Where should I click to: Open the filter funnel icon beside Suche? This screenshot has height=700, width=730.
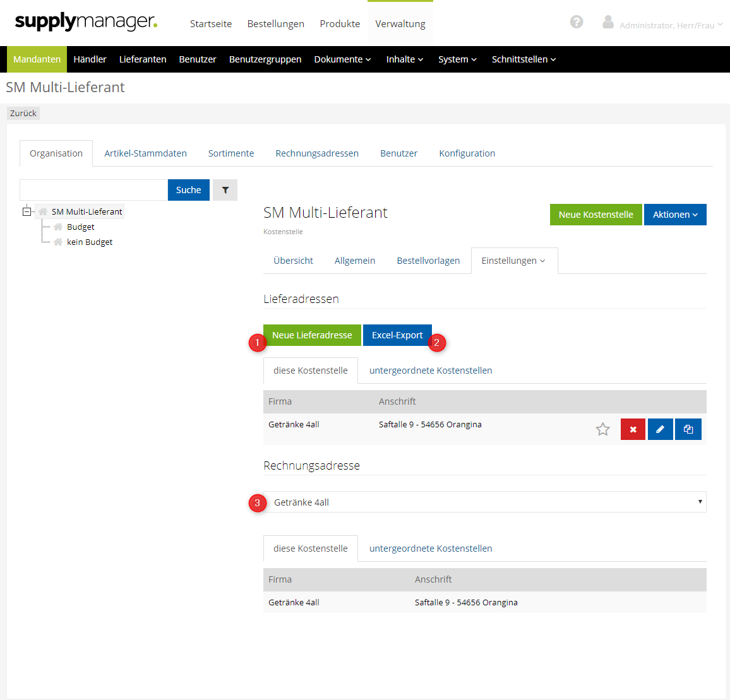225,190
